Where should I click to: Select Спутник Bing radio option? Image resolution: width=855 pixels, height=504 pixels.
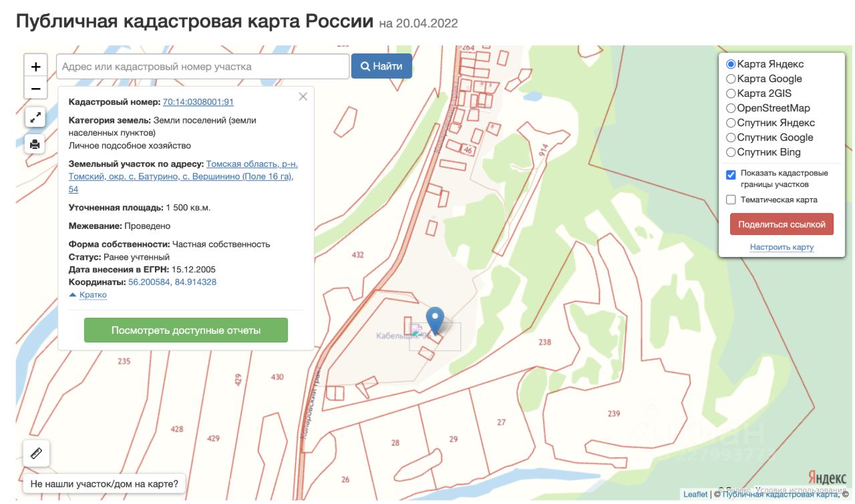click(x=731, y=152)
